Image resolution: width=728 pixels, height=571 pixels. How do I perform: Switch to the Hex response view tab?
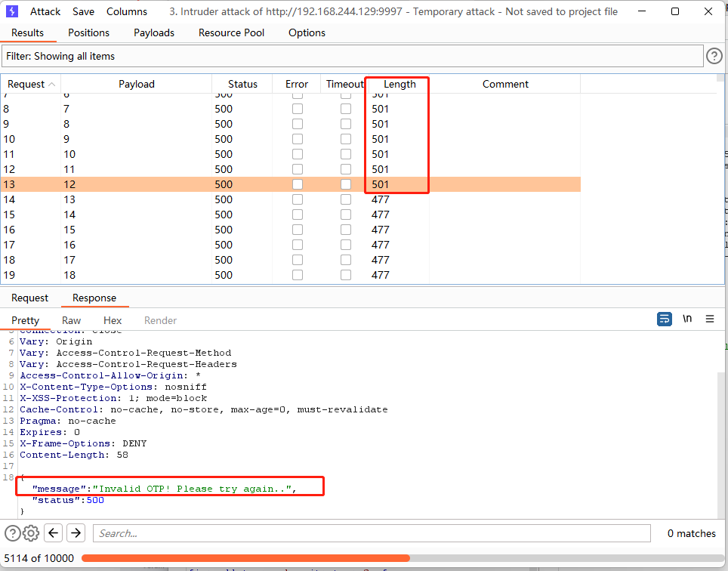(x=113, y=320)
